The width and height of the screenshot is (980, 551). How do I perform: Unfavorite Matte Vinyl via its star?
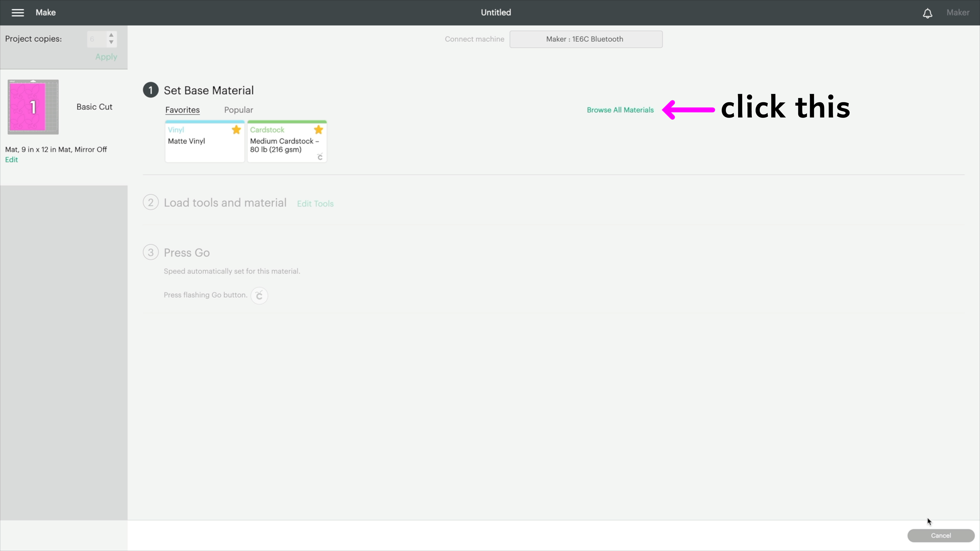(236, 130)
